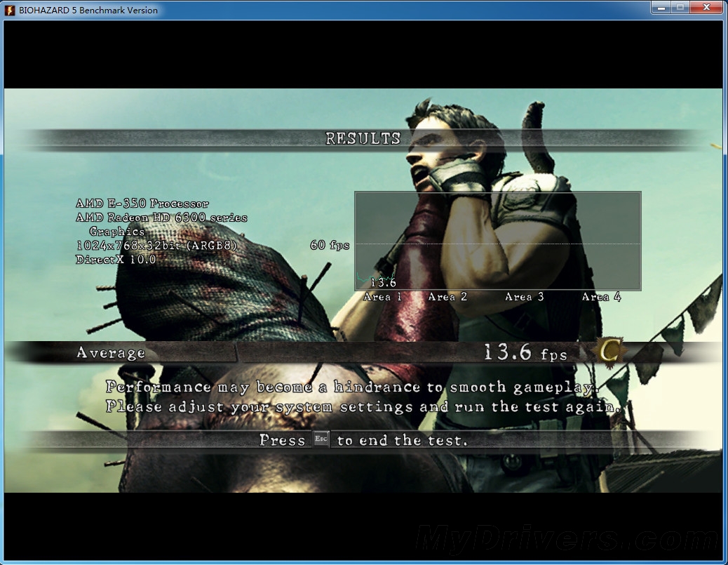Click the 'Please adjust your system settings' line

point(363,407)
